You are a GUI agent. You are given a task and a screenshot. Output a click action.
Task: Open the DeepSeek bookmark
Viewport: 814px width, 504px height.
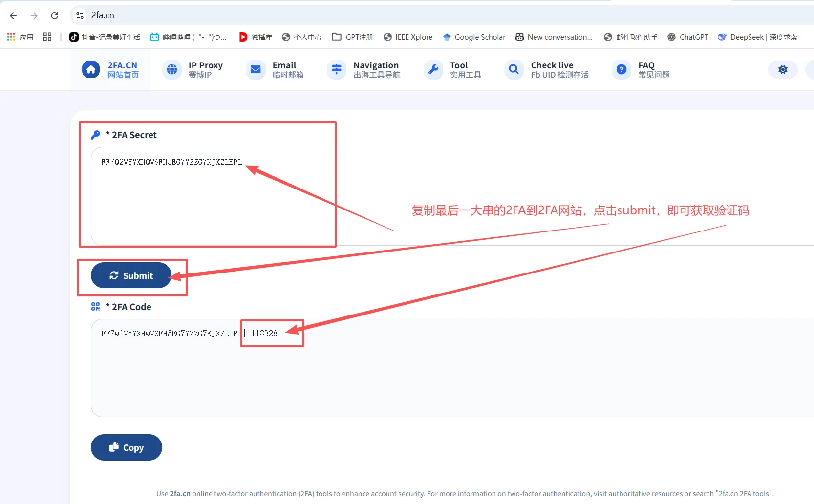pos(757,37)
